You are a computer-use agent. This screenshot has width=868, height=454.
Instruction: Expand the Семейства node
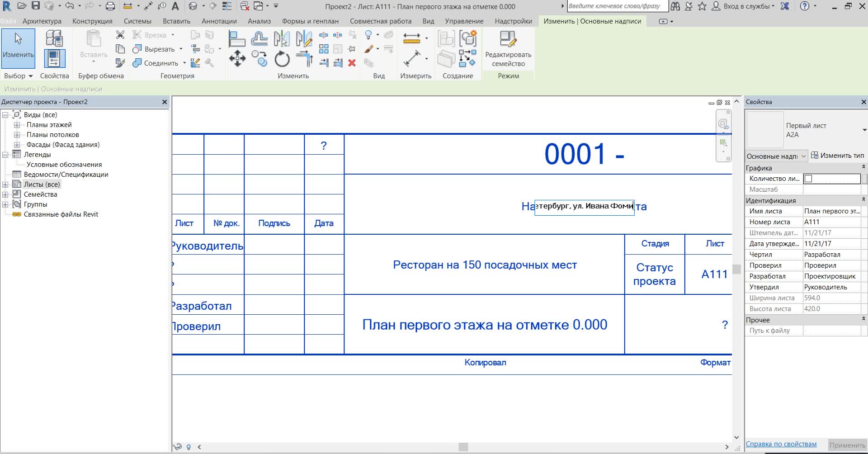pos(5,194)
